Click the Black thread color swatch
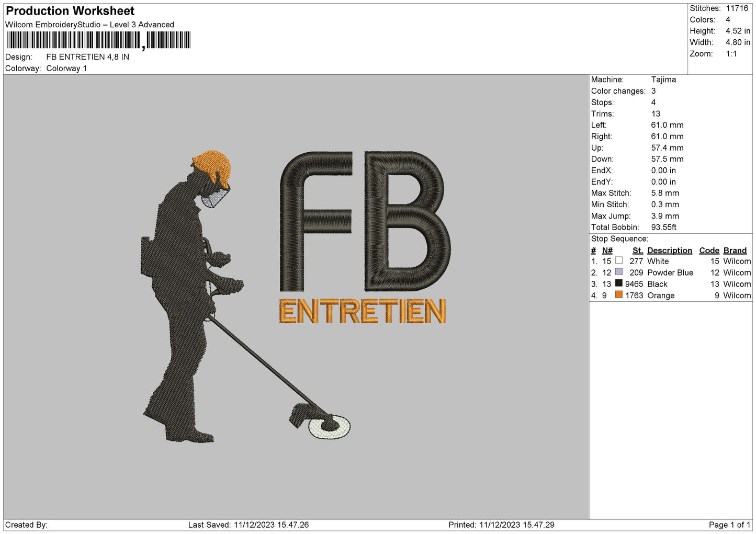The width and height of the screenshot is (756, 534). pos(619,283)
